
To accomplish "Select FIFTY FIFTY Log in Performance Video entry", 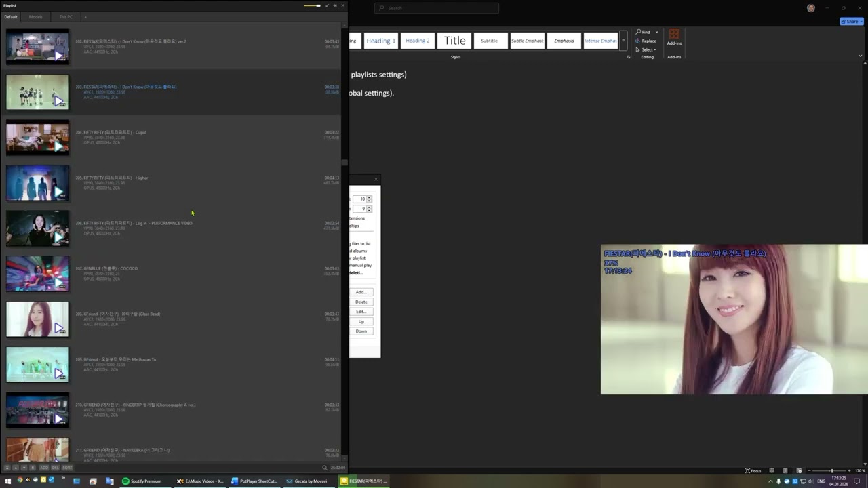I will (x=172, y=228).
